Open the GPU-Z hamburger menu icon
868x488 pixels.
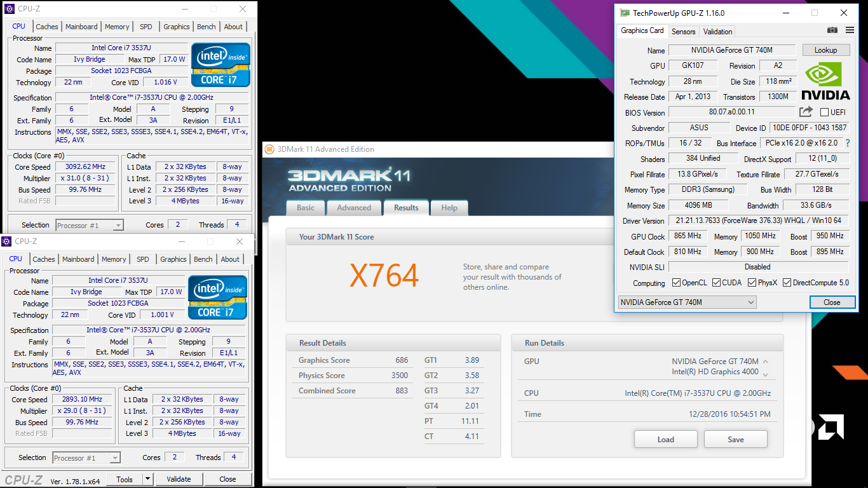(850, 30)
